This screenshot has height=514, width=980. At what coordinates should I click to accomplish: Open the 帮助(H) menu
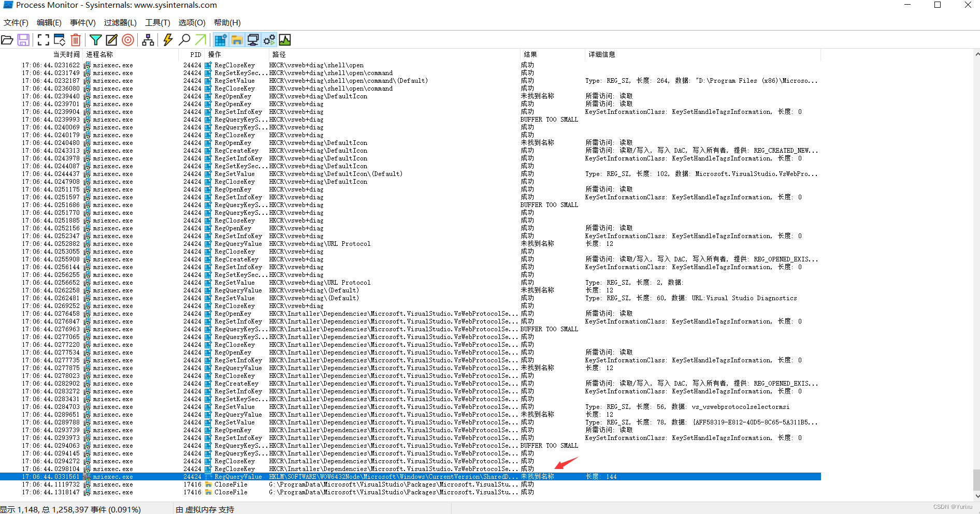227,23
